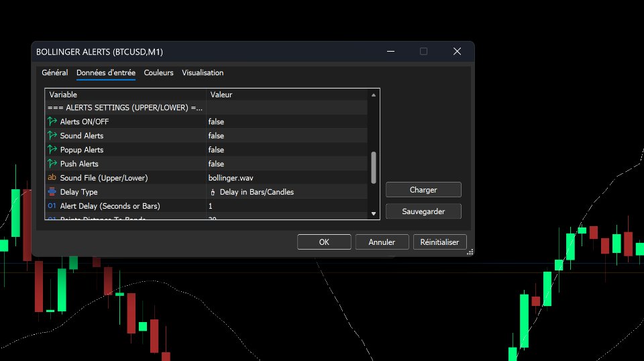Open the Delay Type value dropdown

(x=286, y=192)
